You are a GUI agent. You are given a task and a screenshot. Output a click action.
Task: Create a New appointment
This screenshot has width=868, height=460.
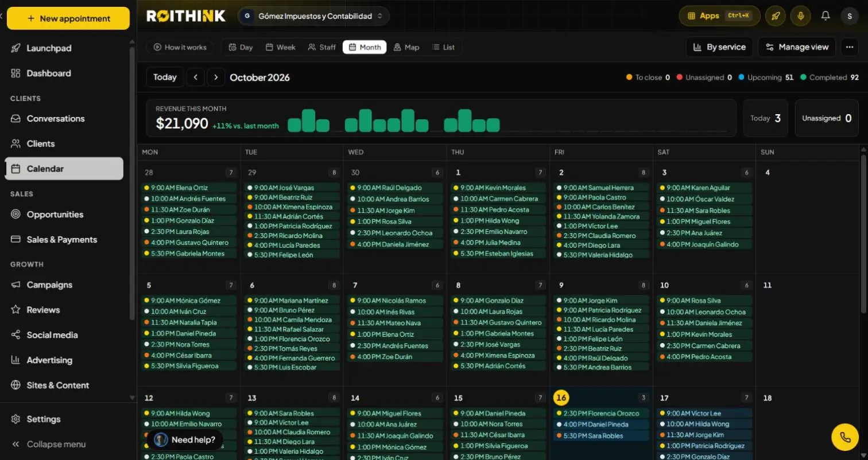tap(68, 18)
